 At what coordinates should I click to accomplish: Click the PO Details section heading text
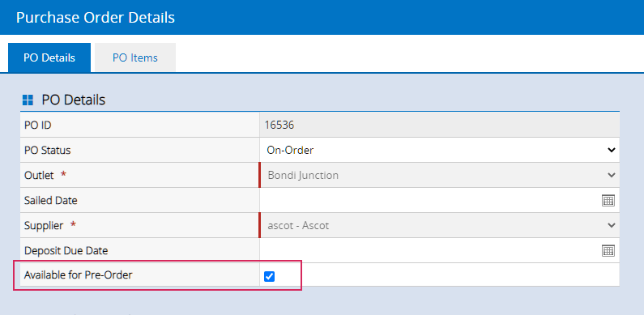(74, 100)
